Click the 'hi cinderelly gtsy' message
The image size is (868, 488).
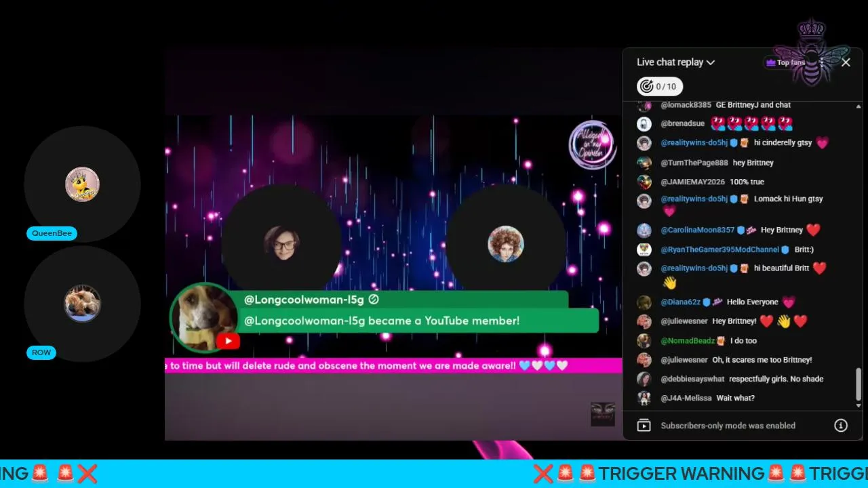[x=783, y=143]
